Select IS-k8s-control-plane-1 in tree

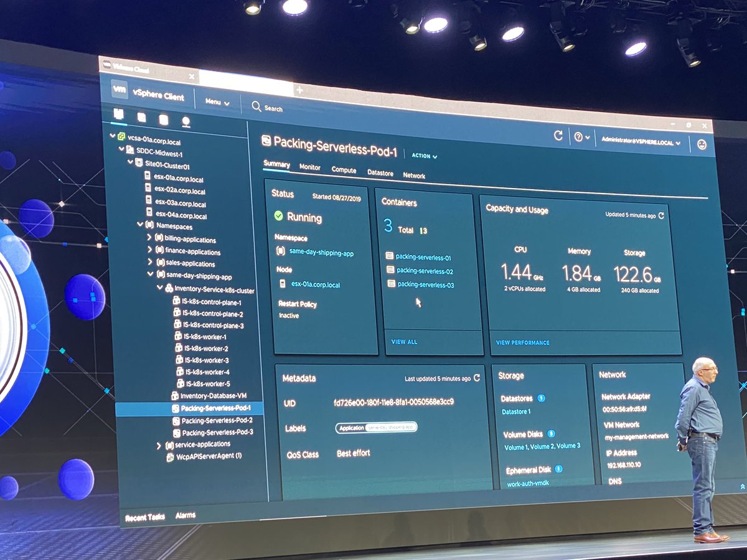207,302
